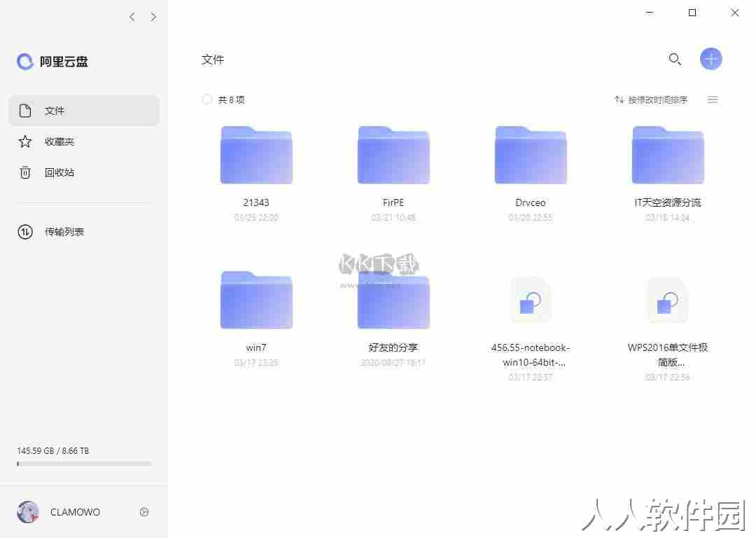Viewport: 756px width, 538px height.
Task: Open the 回收站 recycle bin section
Action: (x=84, y=172)
